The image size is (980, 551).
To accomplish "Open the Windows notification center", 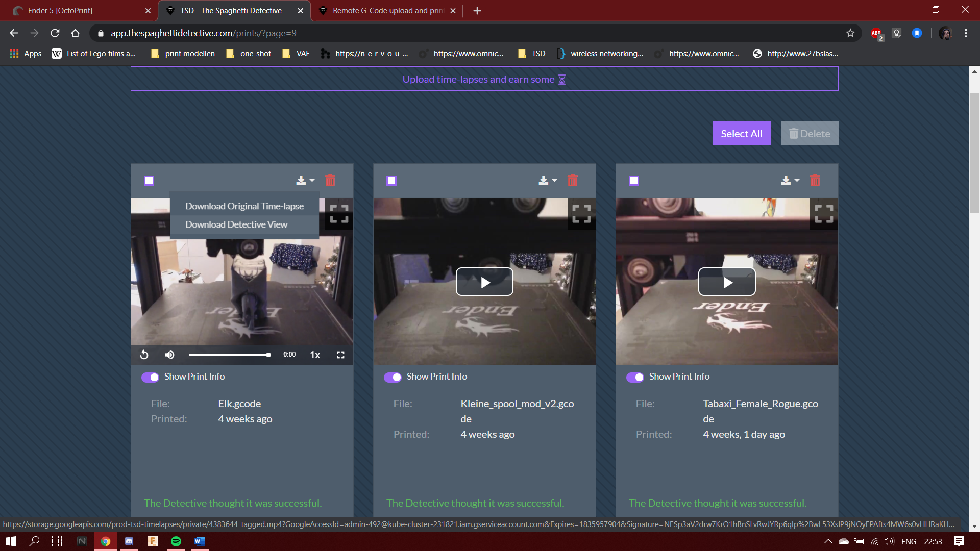I will (959, 541).
